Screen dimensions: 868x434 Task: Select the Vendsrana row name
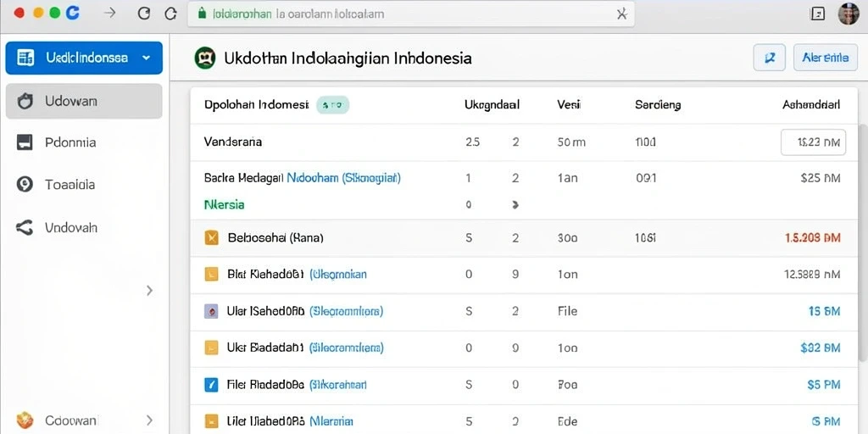pos(232,142)
